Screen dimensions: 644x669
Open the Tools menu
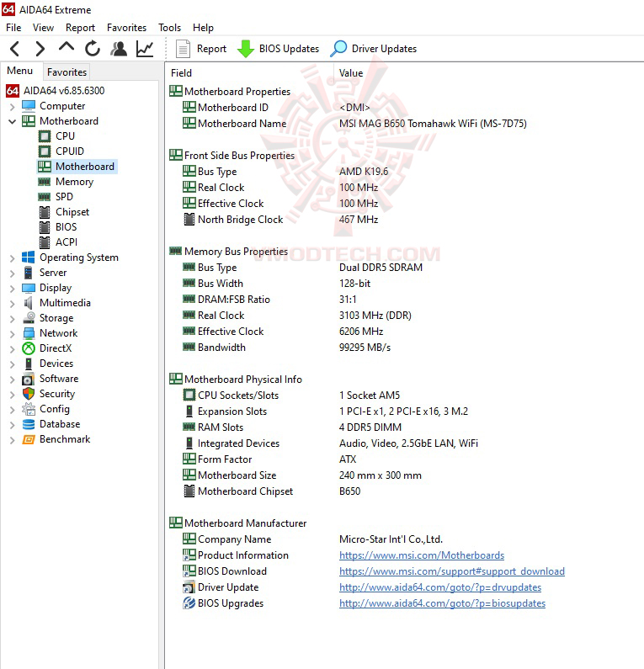click(169, 28)
